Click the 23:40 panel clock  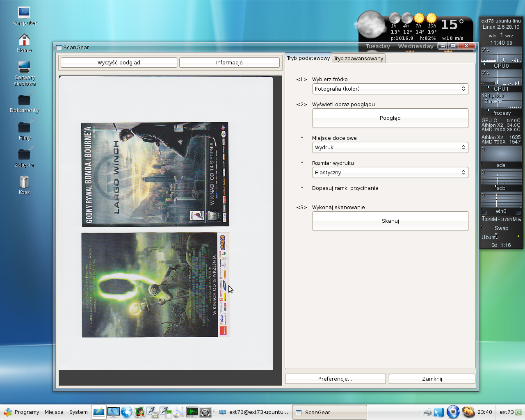coord(485,412)
